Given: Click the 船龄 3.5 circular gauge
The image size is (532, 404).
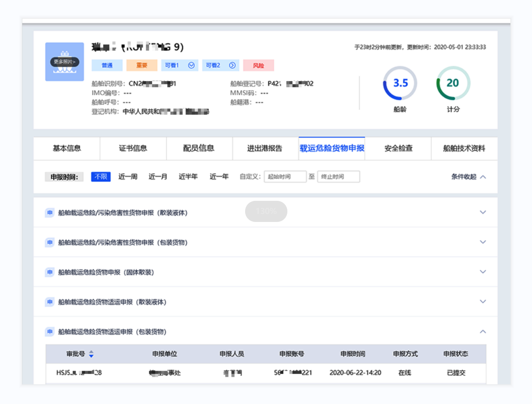Looking at the screenshot, I should coord(400,84).
